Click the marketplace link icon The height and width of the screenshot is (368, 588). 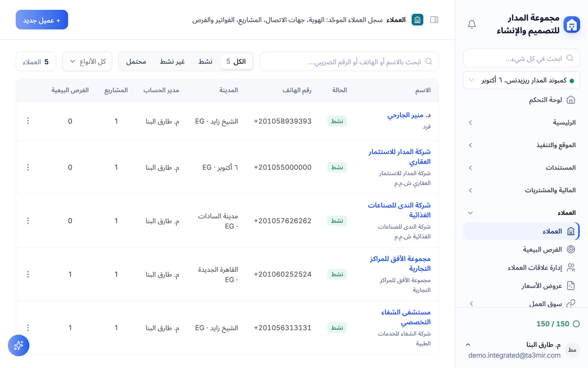click(x=571, y=304)
